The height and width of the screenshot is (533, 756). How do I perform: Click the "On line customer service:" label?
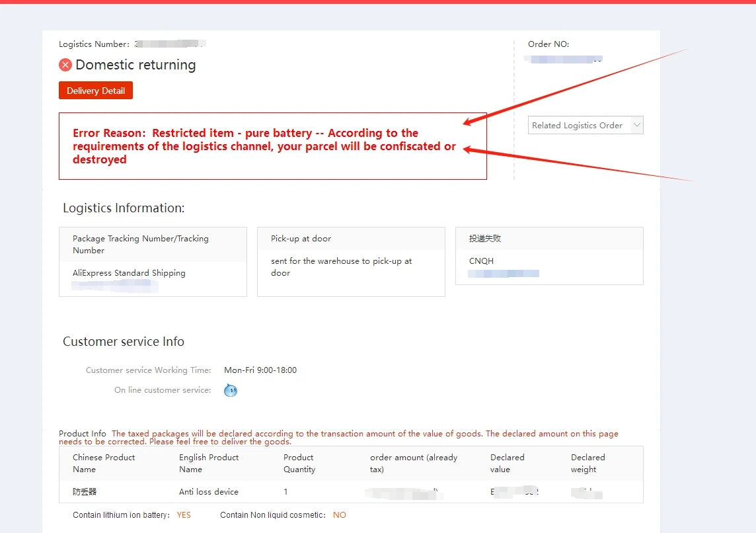[x=163, y=389]
